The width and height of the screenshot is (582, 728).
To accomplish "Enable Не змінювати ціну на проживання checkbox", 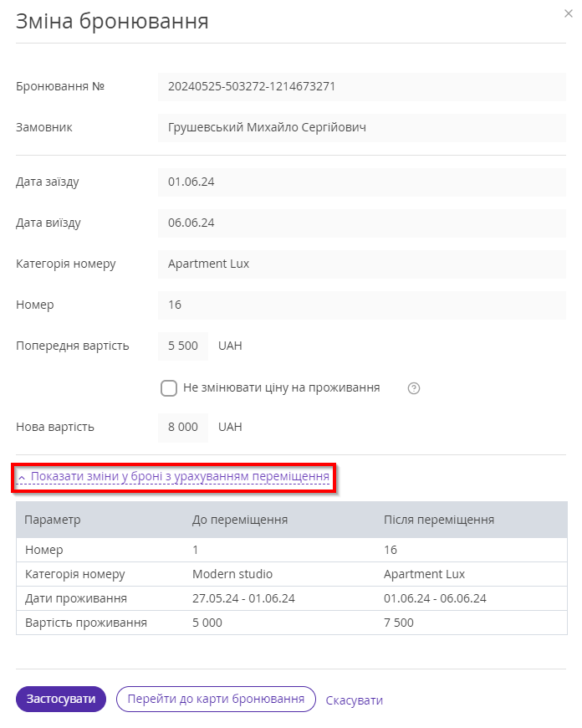I will pos(169,388).
